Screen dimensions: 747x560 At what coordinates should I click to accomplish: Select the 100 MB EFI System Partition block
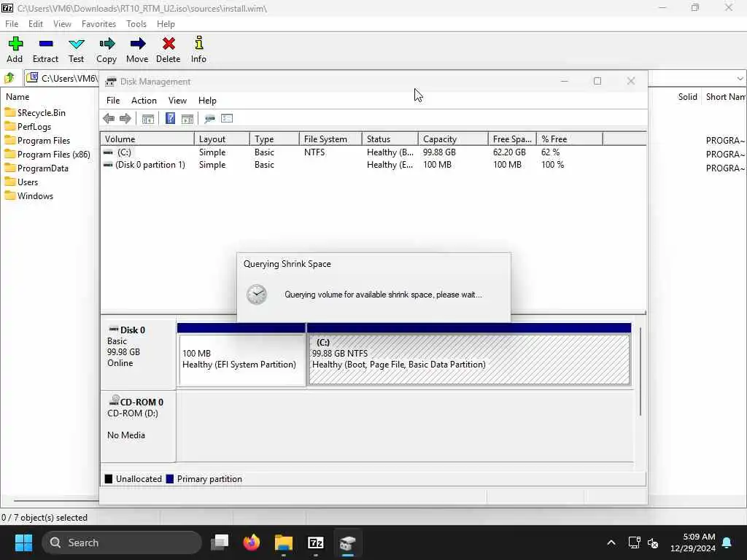(x=241, y=359)
